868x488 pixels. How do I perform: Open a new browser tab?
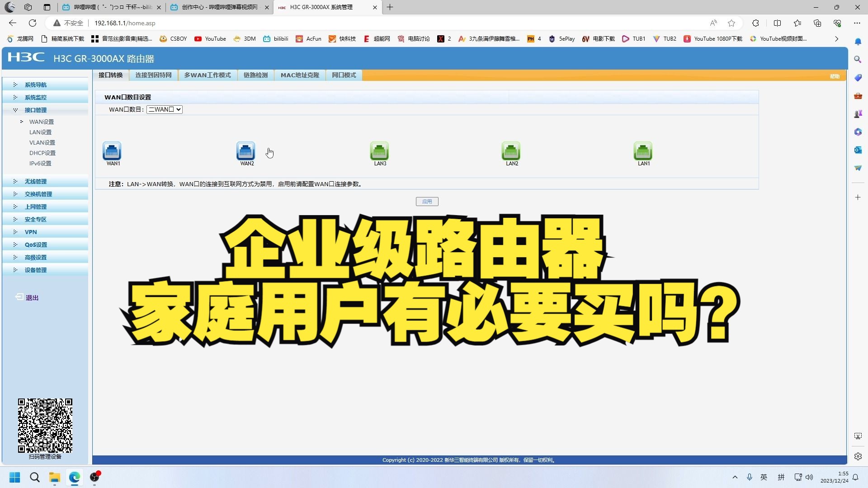click(x=390, y=7)
